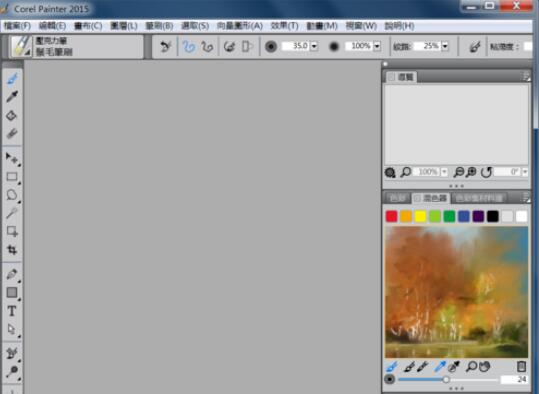Click the size value field showing 35.0
Viewport: 539px width, 394px height.
coord(296,46)
